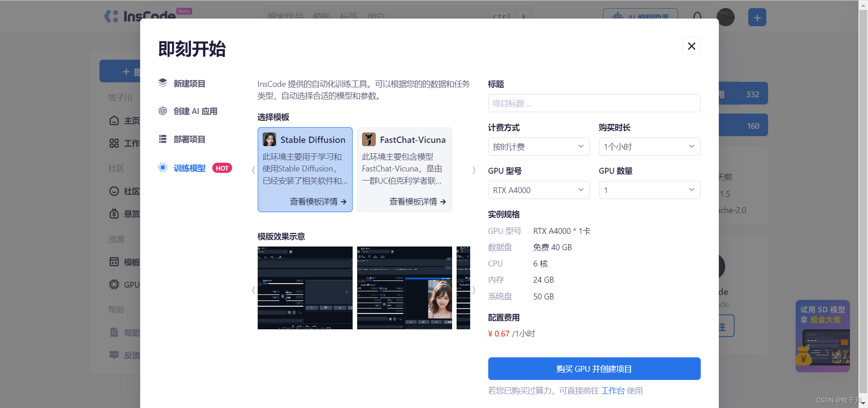Click the 新建项目 layers icon
The height and width of the screenshot is (408, 868).
pos(163,83)
